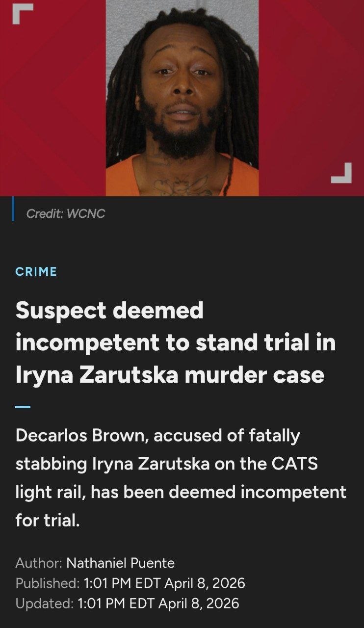Tap the "Published:" label
The width and height of the screenshot is (364, 628).
click(48, 583)
